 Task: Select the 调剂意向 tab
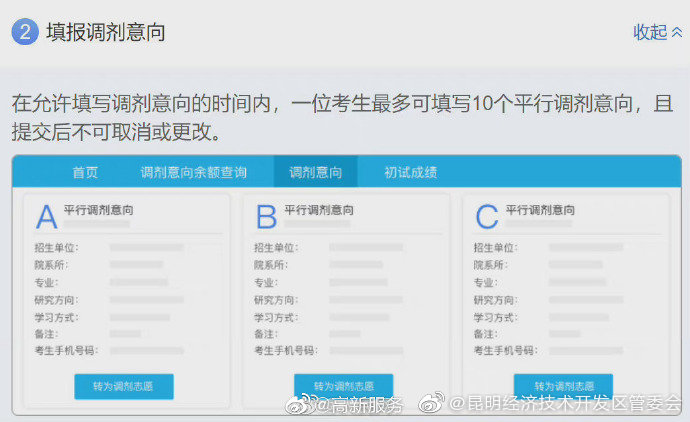point(316,172)
